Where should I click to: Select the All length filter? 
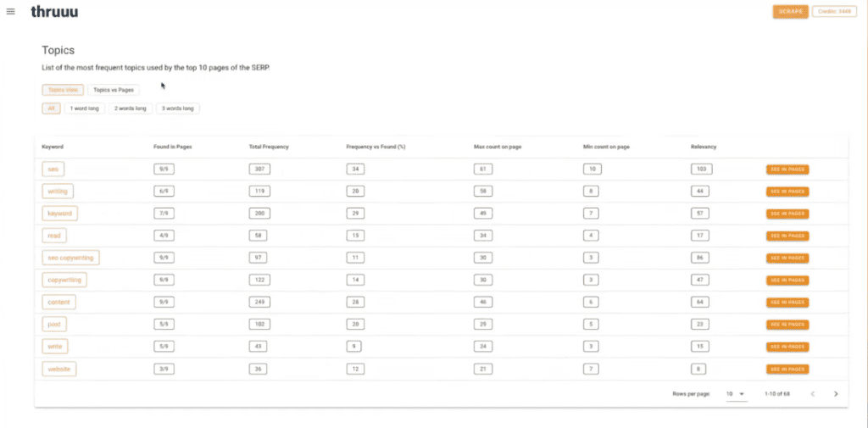[x=51, y=108]
